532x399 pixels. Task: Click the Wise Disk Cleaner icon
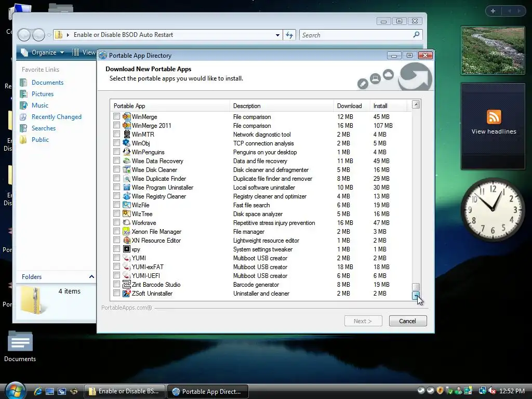coord(127,170)
